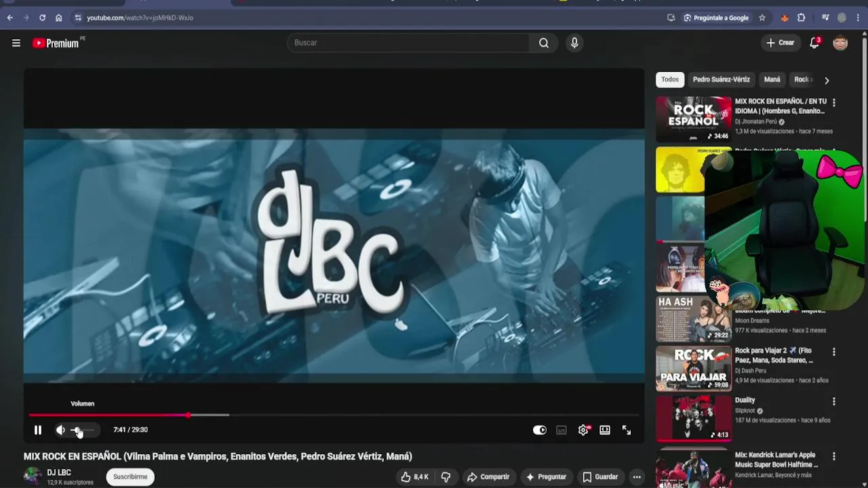Click the youtube.com address bar URL
Image resolution: width=868 pixels, height=488 pixels.
coord(140,18)
